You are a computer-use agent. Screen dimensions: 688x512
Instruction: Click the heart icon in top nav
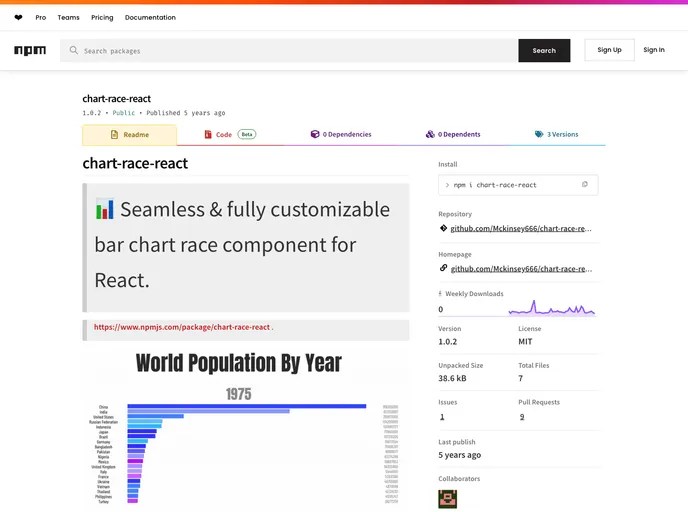[x=18, y=18]
